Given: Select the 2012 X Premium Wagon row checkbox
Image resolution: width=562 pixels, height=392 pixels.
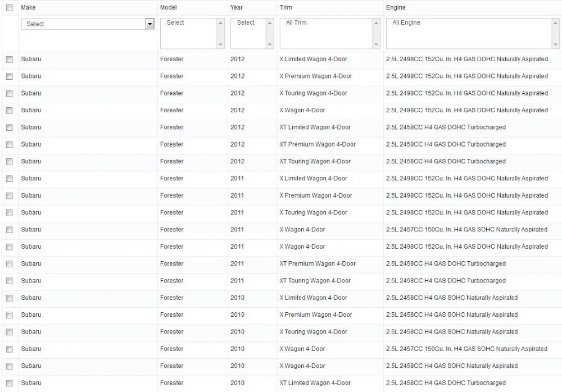Looking at the screenshot, I should pos(10,76).
